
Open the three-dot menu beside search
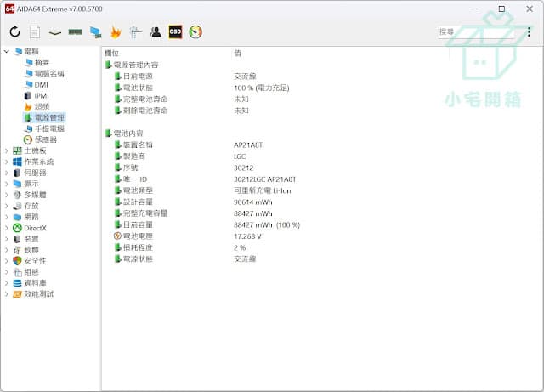pos(529,32)
